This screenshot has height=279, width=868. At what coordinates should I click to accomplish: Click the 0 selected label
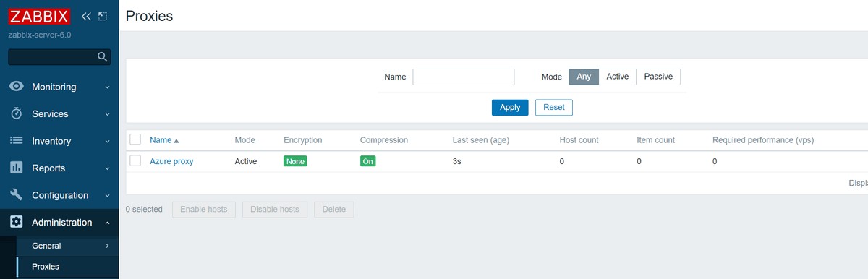click(144, 210)
